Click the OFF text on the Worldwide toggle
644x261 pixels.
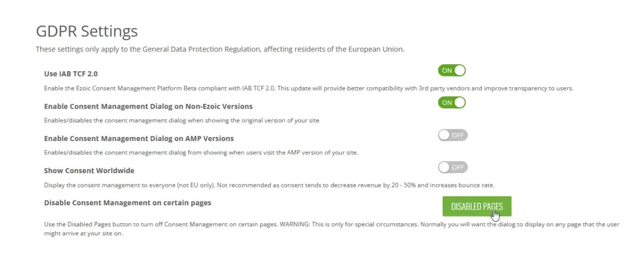click(x=458, y=168)
